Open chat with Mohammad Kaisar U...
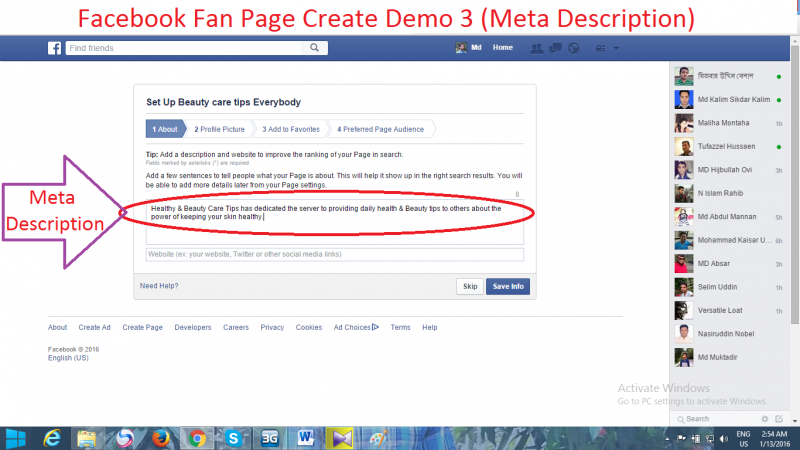The height and width of the screenshot is (450, 800). tap(729, 240)
